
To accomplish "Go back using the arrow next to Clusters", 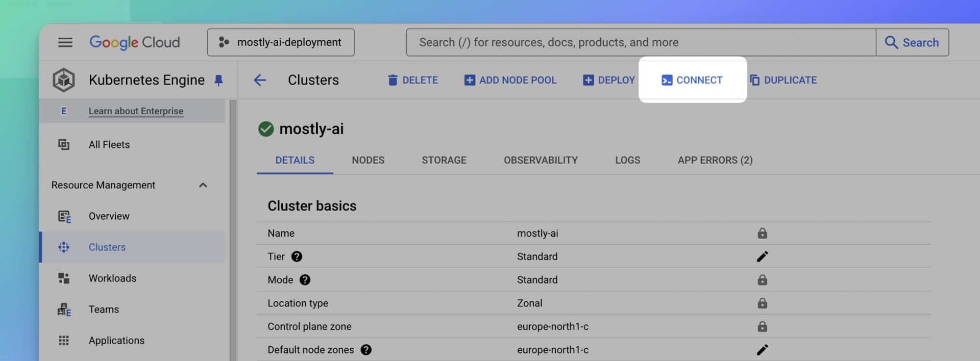I will [260, 80].
